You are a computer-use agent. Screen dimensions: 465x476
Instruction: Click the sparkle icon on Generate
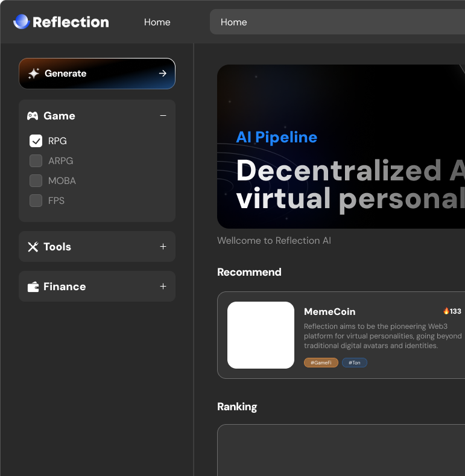[34, 74]
